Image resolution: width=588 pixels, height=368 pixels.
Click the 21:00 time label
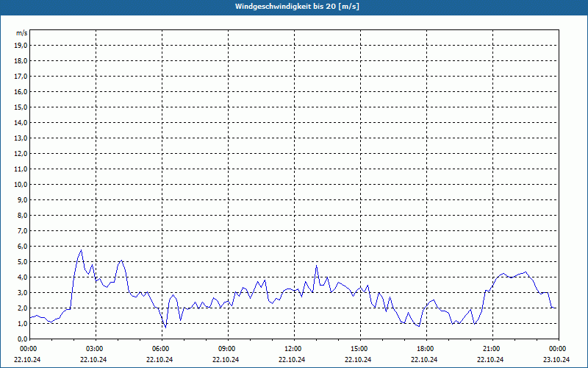click(x=492, y=349)
